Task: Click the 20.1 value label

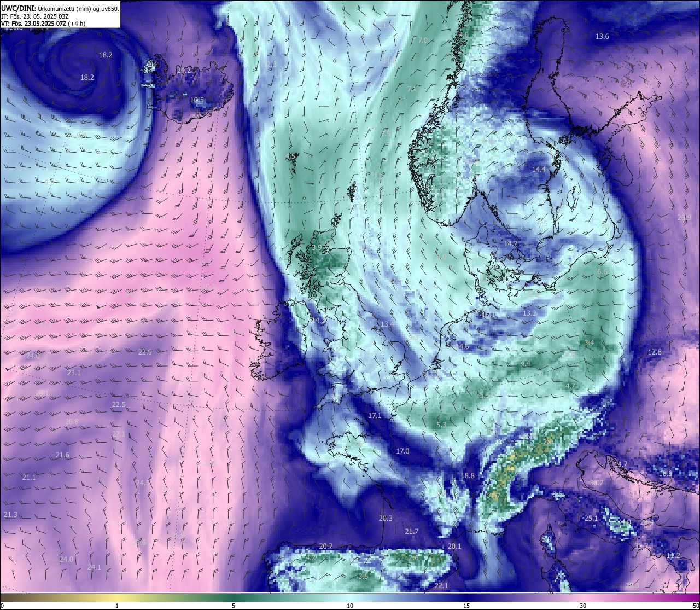Action: [x=454, y=547]
